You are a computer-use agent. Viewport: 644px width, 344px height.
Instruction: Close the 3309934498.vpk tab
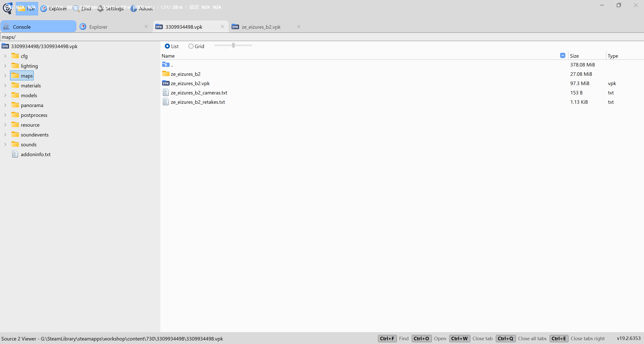pyautogui.click(x=222, y=26)
